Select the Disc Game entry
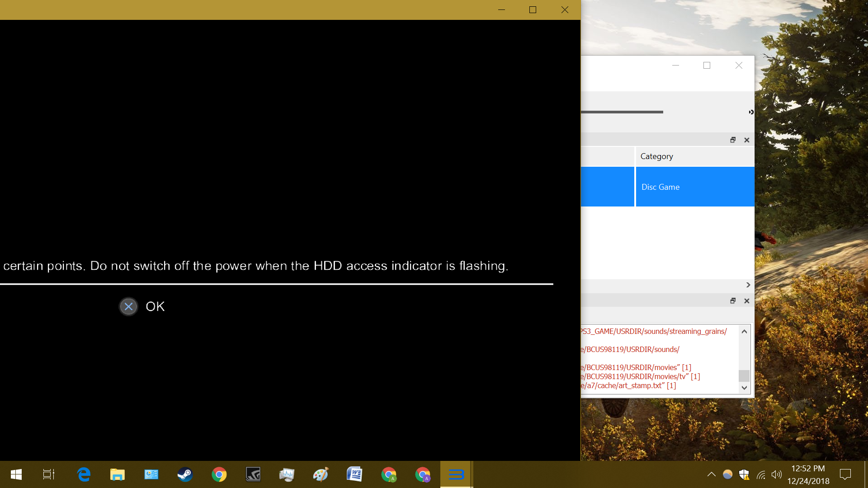 tap(660, 187)
